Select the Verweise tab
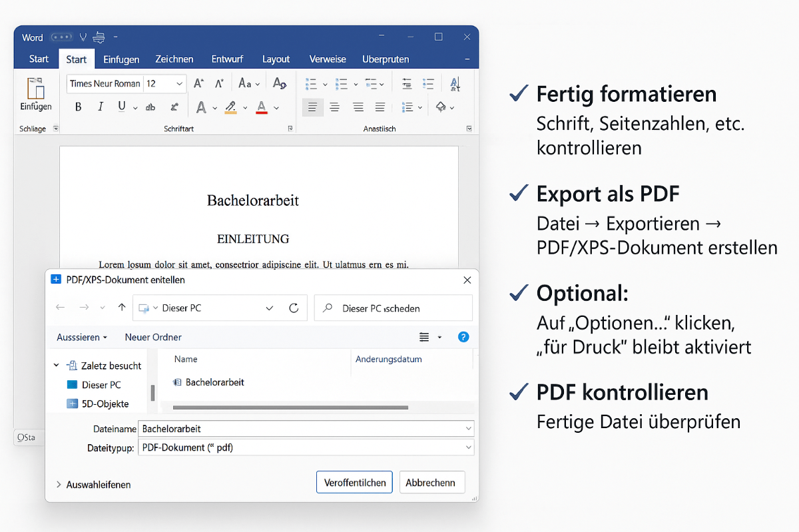The image size is (799, 532). 328,59
